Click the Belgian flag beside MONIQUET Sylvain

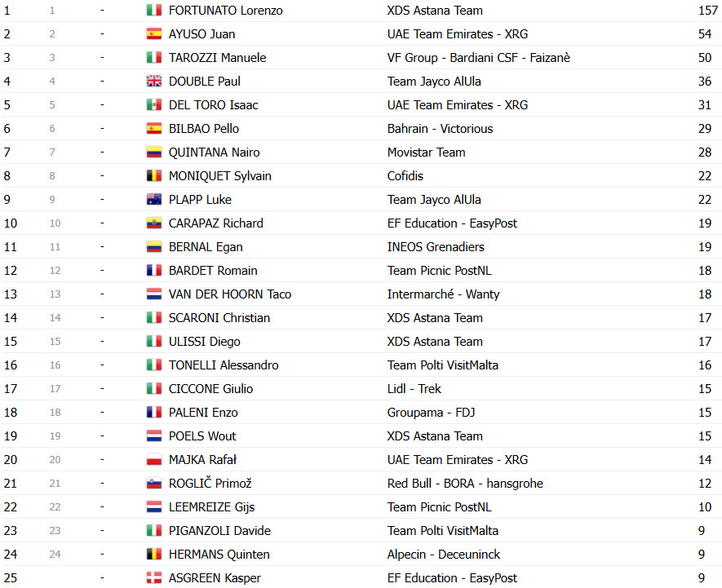tap(154, 175)
